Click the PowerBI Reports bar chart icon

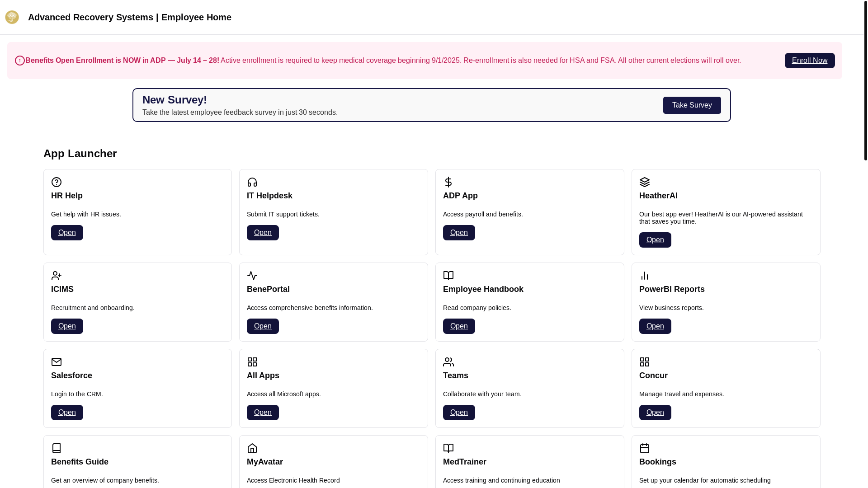[645, 276]
